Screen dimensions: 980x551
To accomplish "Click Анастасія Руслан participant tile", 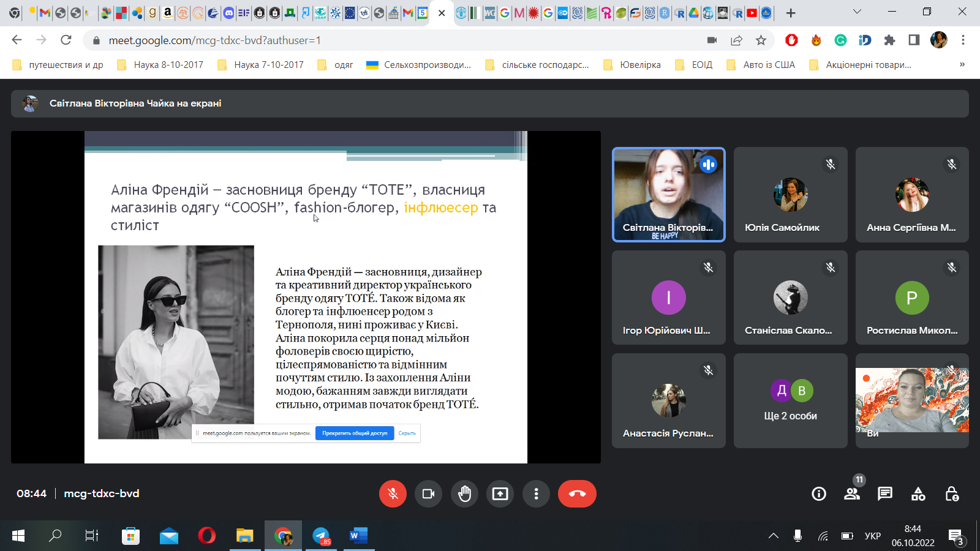I will pyautogui.click(x=669, y=400).
